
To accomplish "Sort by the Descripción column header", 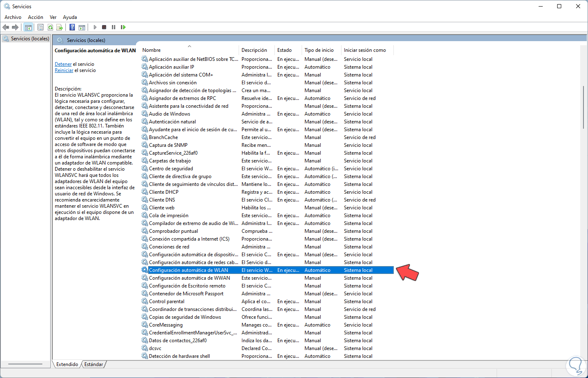I will click(x=257, y=50).
